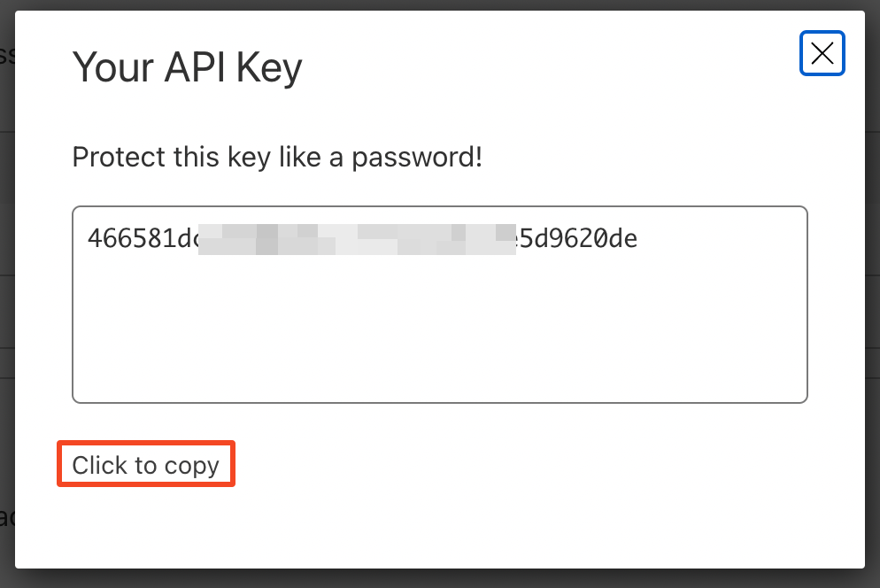Click the Click to copy button

pos(146,464)
